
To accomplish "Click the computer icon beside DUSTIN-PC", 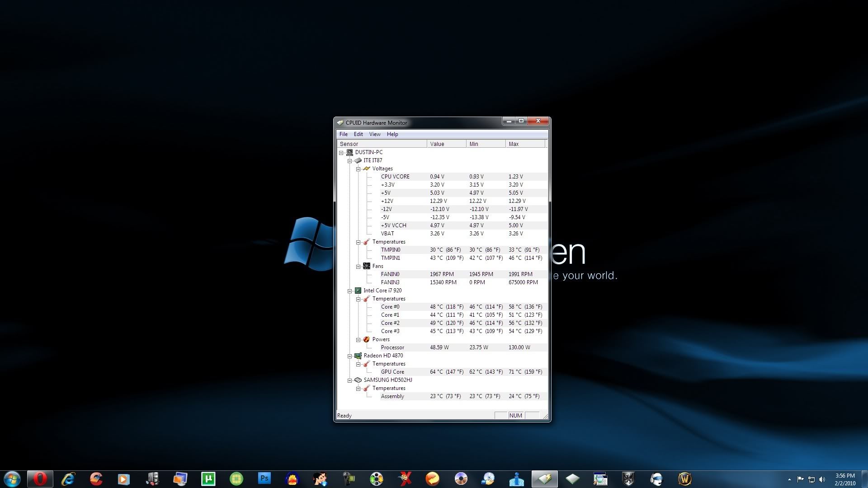I will [349, 152].
